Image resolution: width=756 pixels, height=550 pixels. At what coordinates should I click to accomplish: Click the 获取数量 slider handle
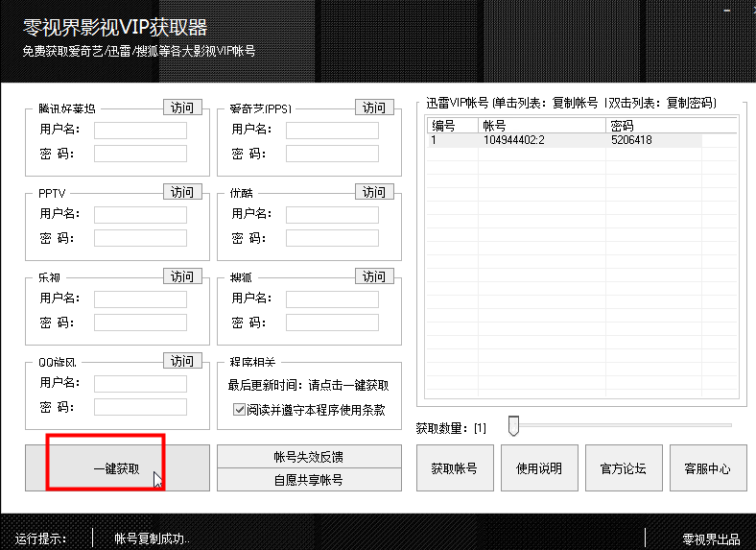point(513,425)
